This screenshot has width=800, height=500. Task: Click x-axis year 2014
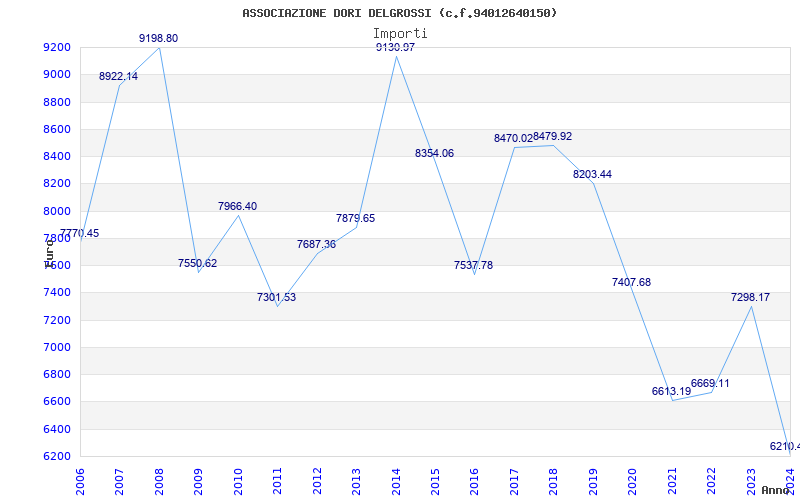click(396, 482)
